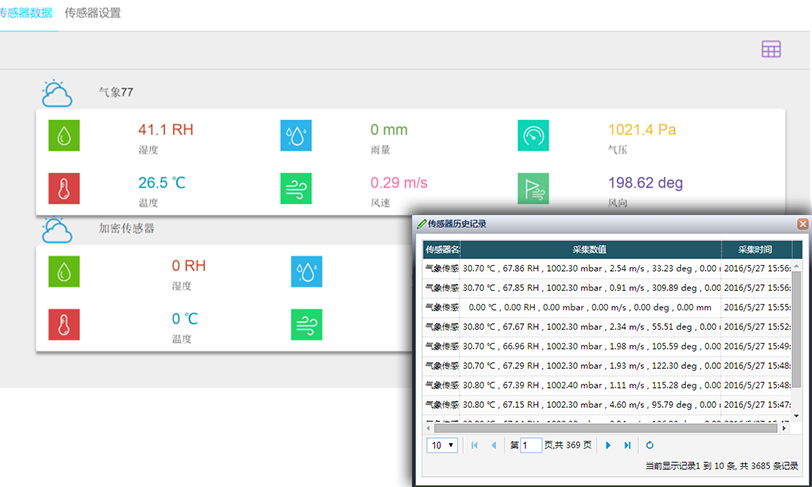Click the 加密传感器 sensor name
The image size is (812, 487).
[x=126, y=228]
